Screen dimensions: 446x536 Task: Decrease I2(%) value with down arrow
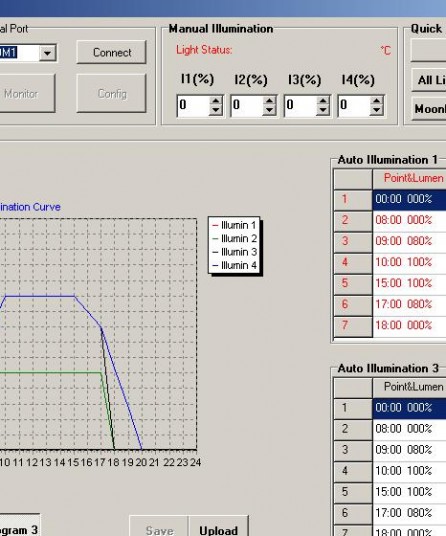click(x=269, y=110)
